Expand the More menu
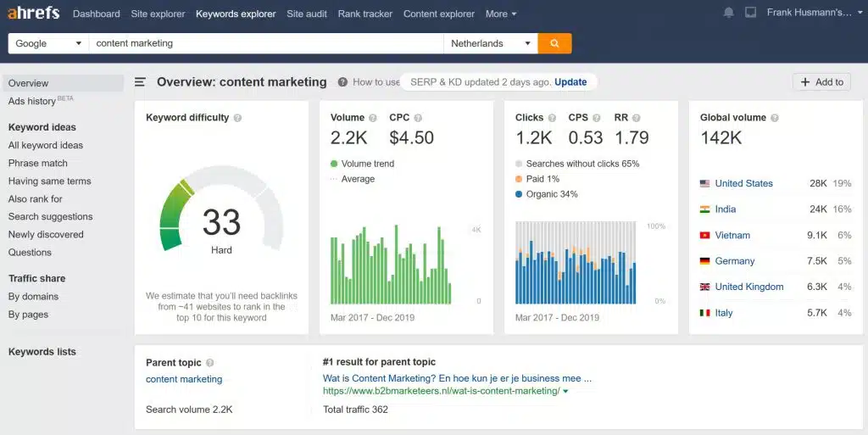 [500, 14]
